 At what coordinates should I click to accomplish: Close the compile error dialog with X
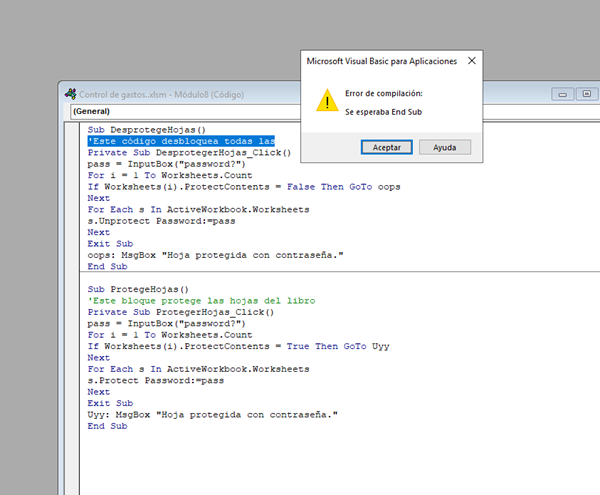tap(471, 60)
